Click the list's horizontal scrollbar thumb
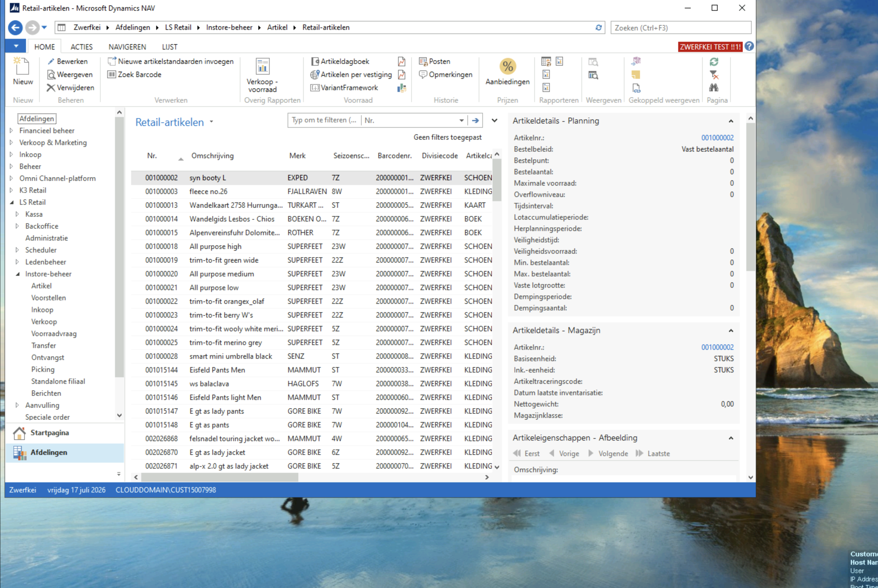Viewport: 878px width, 588px height. tap(219, 477)
